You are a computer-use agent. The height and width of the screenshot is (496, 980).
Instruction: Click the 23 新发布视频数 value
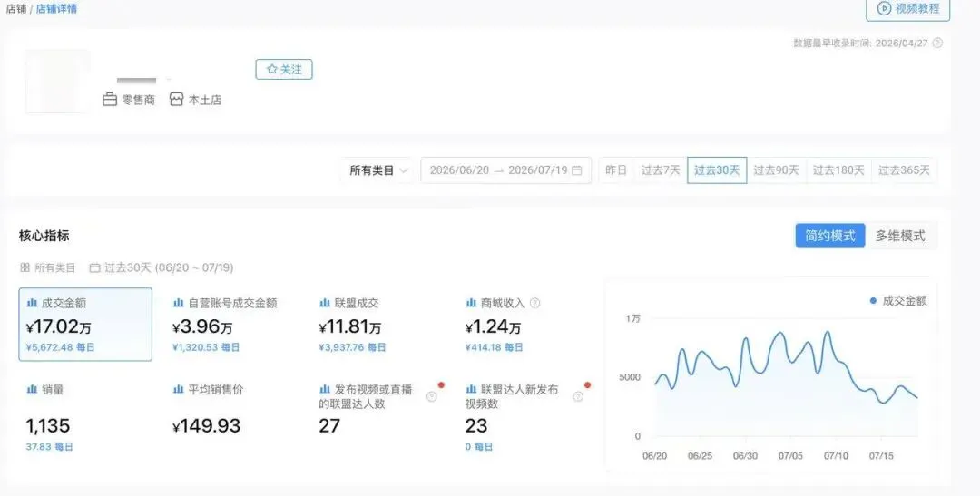475,426
